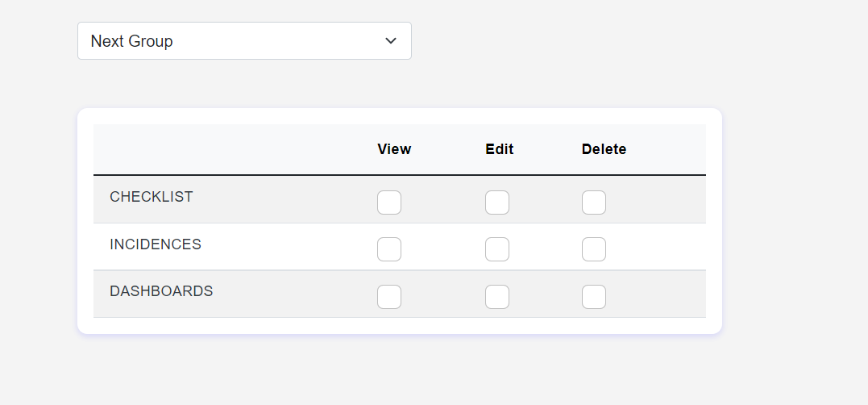Click the Edit column header
Viewport: 868px width, 405px height.
click(x=500, y=149)
